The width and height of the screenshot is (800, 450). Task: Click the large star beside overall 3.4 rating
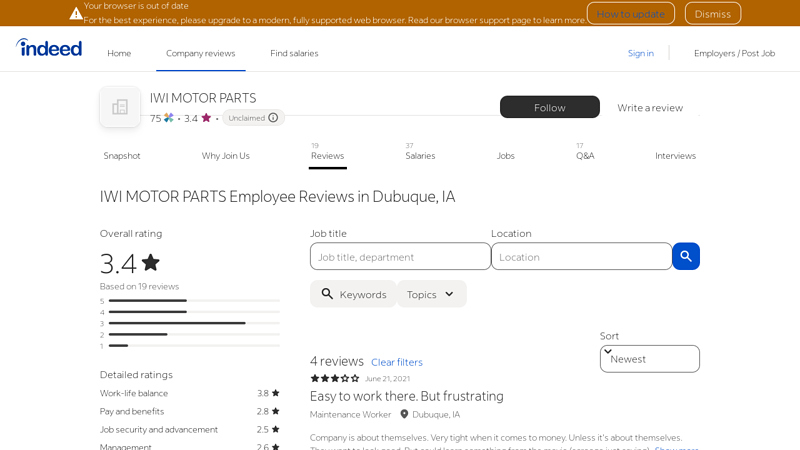click(151, 263)
